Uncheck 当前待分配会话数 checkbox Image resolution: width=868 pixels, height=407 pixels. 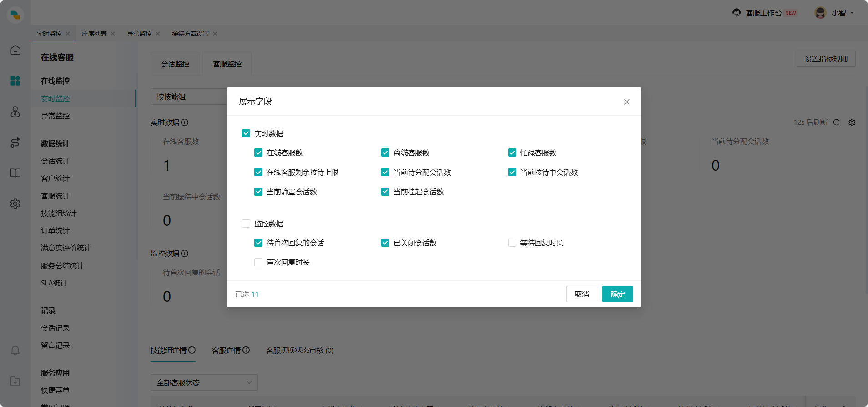click(385, 172)
